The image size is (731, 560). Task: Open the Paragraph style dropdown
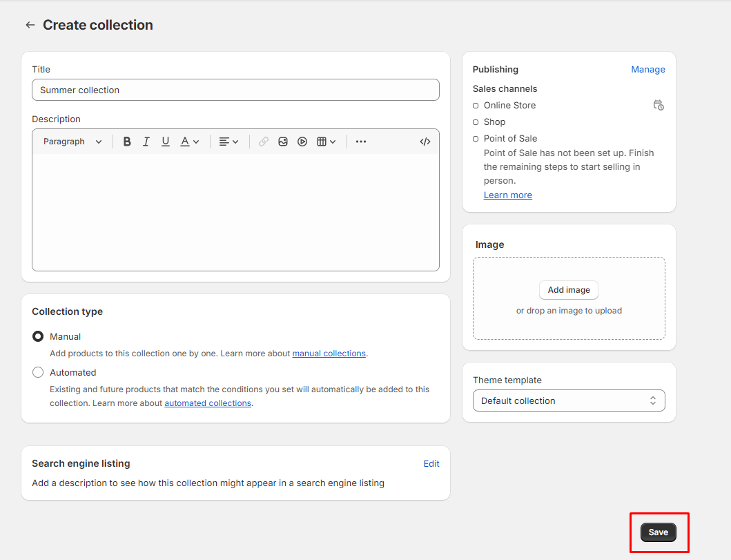click(71, 141)
